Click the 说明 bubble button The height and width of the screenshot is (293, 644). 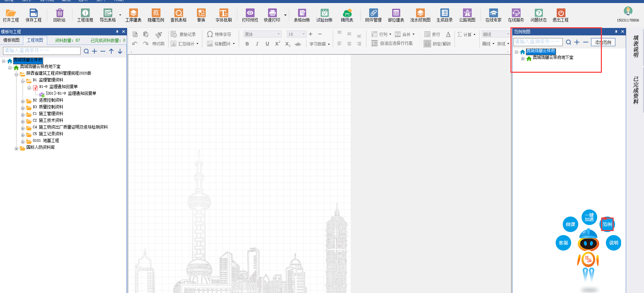pos(613,243)
